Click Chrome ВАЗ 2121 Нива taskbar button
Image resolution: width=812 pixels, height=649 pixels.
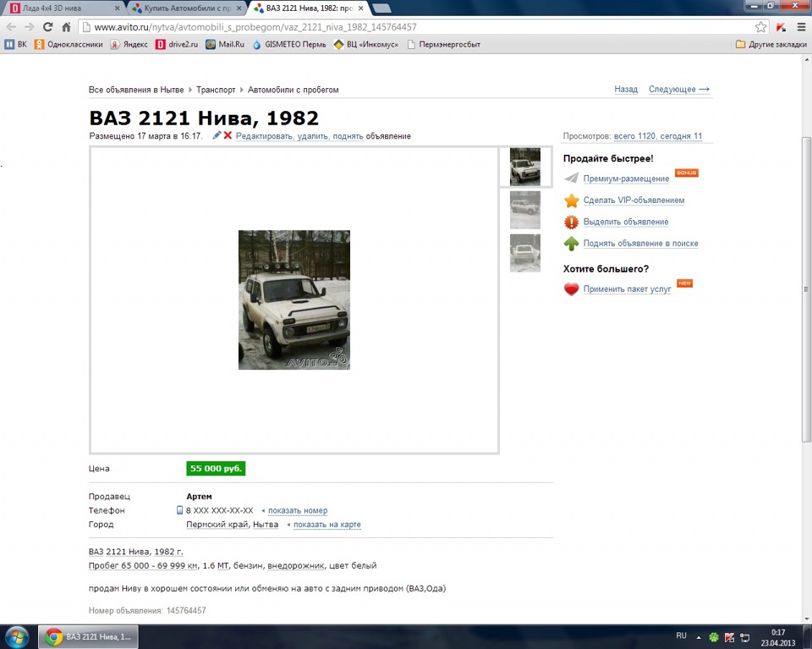(x=89, y=636)
